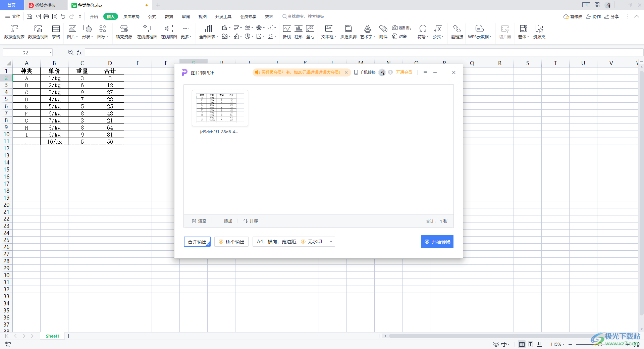Viewport: 644px width, 349px height.
Task: Click the horizontal scrollbar of the sheet
Action: click(x=496, y=336)
